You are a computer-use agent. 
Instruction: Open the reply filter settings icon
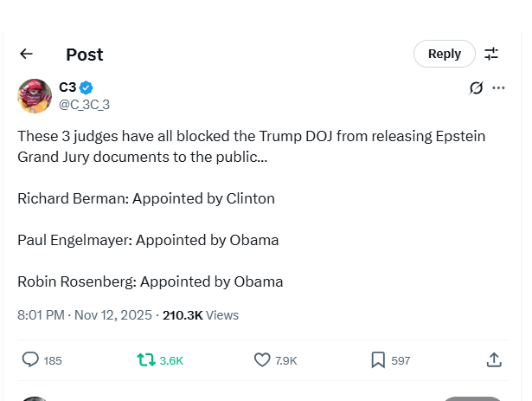click(x=491, y=54)
